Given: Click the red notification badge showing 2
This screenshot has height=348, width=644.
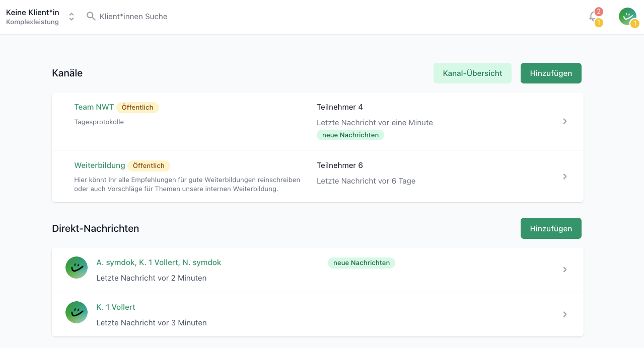Looking at the screenshot, I should point(599,12).
